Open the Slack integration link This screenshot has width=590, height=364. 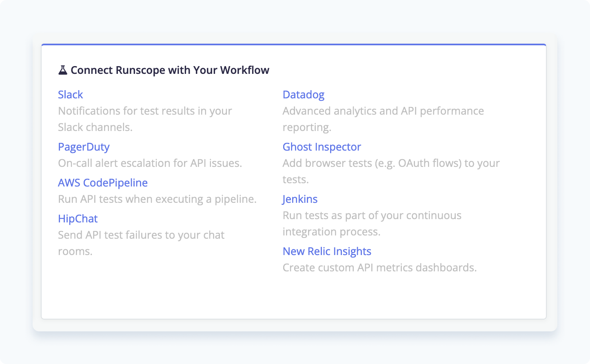pos(70,95)
